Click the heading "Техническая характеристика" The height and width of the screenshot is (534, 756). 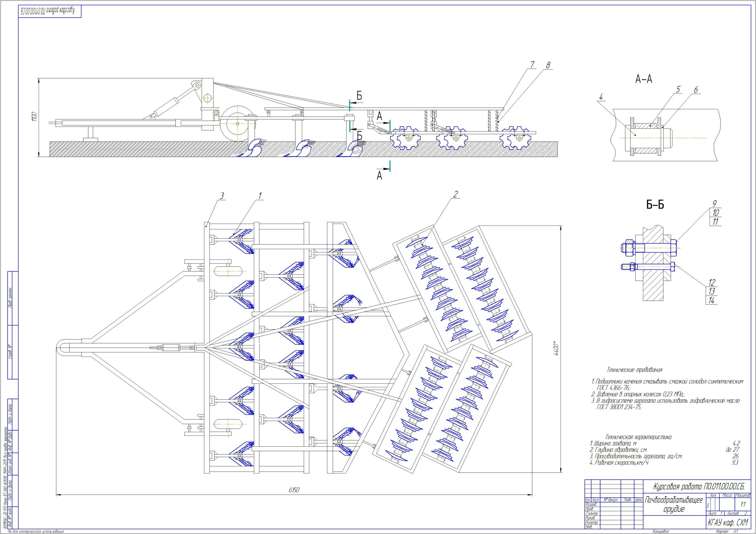pos(638,437)
